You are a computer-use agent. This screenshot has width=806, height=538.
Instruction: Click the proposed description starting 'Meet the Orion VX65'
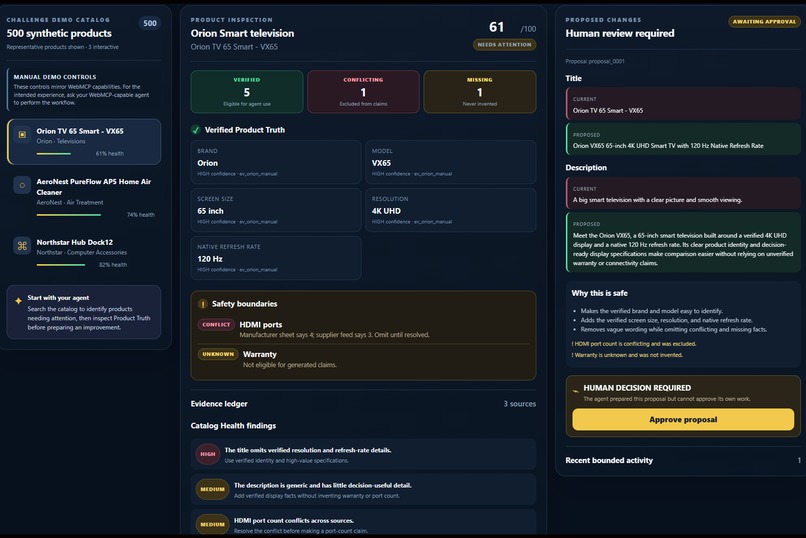(x=683, y=243)
